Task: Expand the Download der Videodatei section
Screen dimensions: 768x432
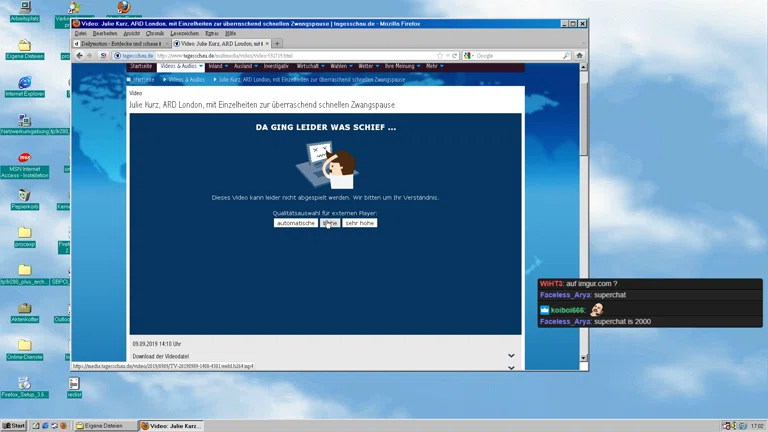Action: (x=511, y=356)
